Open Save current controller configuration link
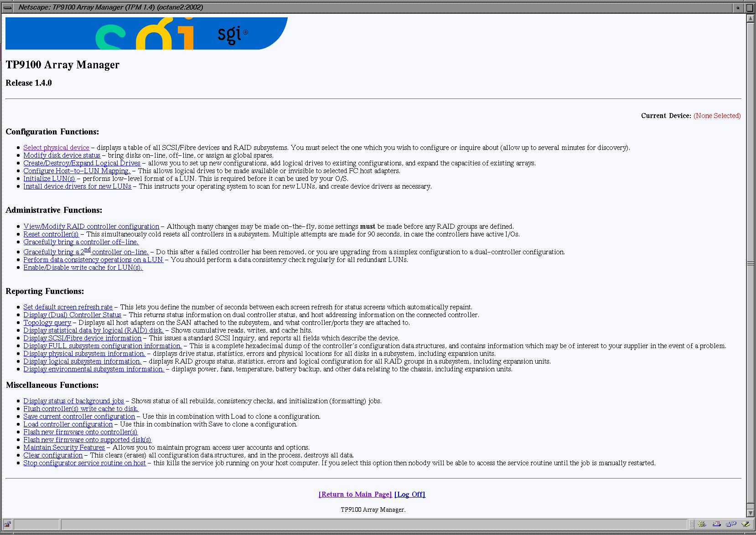This screenshot has height=535, width=756. 79,417
